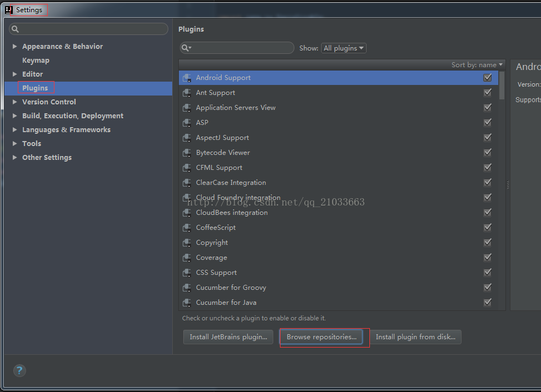541x392 pixels.
Task: Toggle the Bytecode Viewer checkbox
Action: (x=488, y=152)
